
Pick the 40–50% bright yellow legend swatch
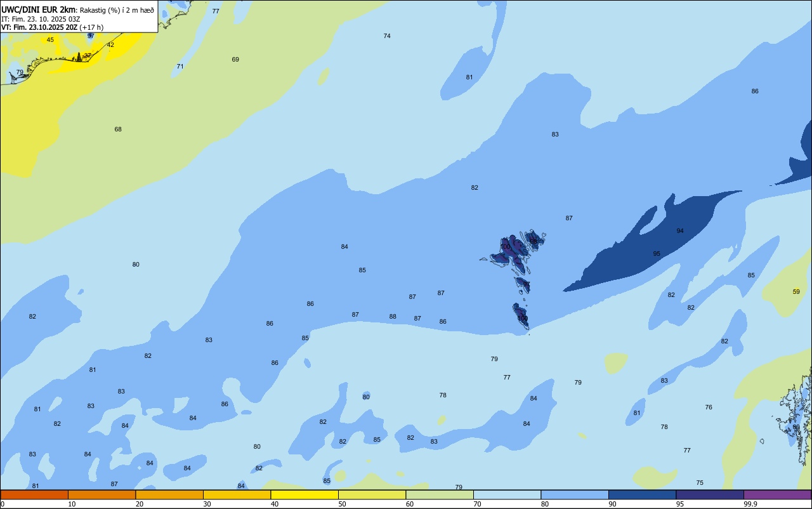pos(304,494)
